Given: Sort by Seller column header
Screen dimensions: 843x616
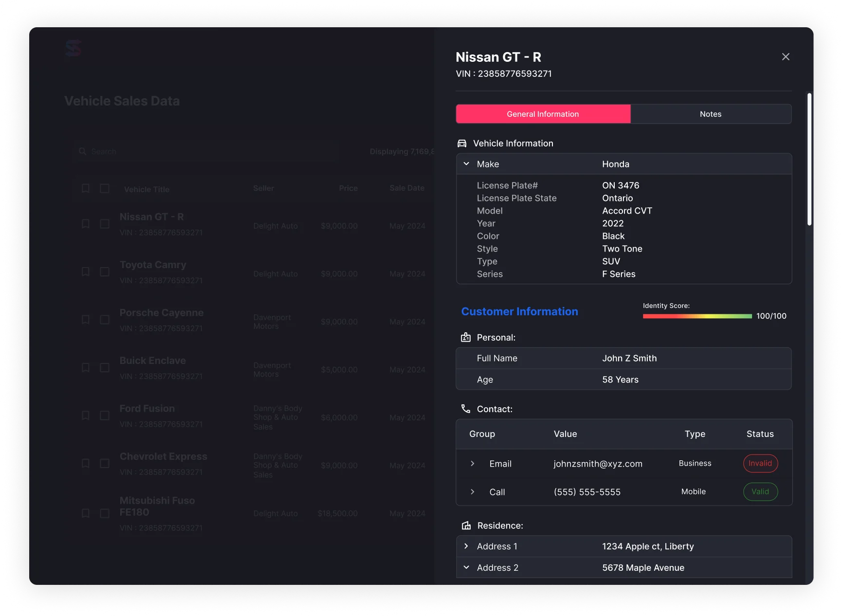Looking at the screenshot, I should point(263,188).
